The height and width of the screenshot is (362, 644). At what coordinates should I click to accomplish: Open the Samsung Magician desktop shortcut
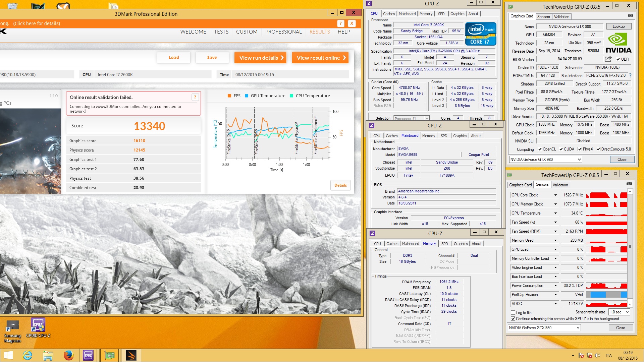tap(12, 331)
